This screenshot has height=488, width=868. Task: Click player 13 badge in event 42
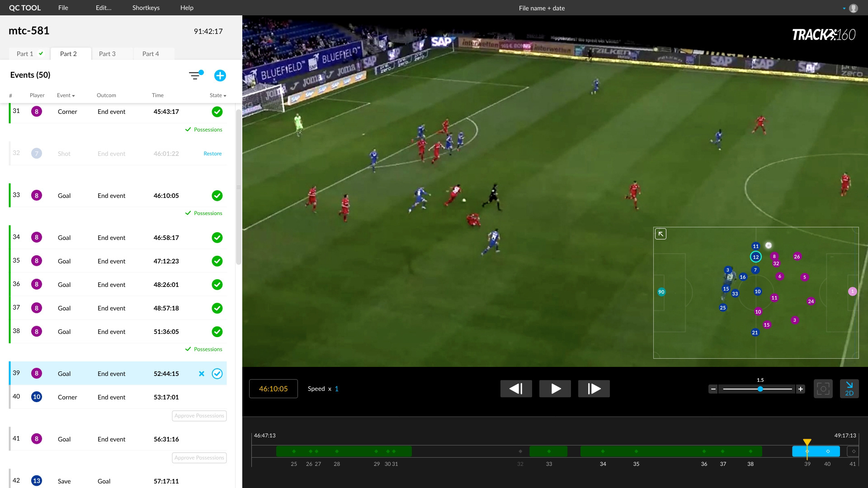[37, 481]
